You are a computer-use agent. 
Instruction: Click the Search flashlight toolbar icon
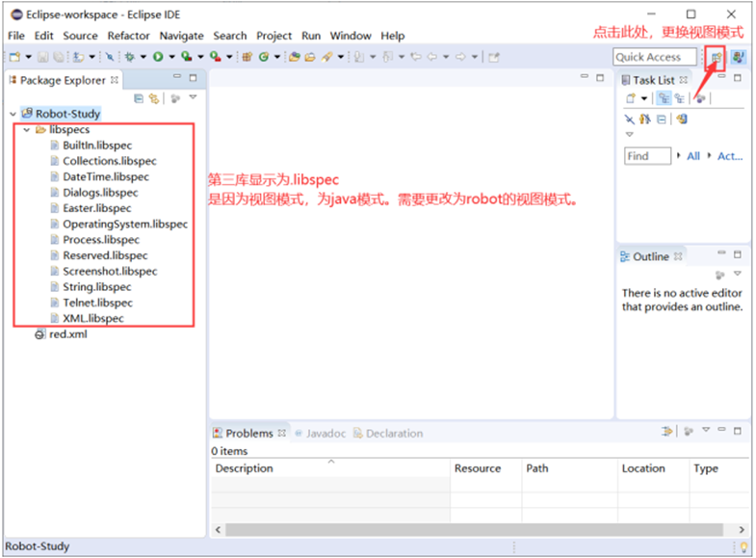pos(326,57)
